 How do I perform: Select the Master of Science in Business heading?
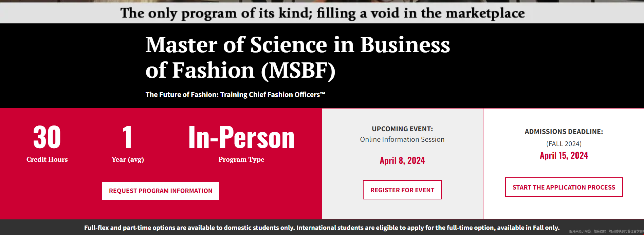click(298, 45)
